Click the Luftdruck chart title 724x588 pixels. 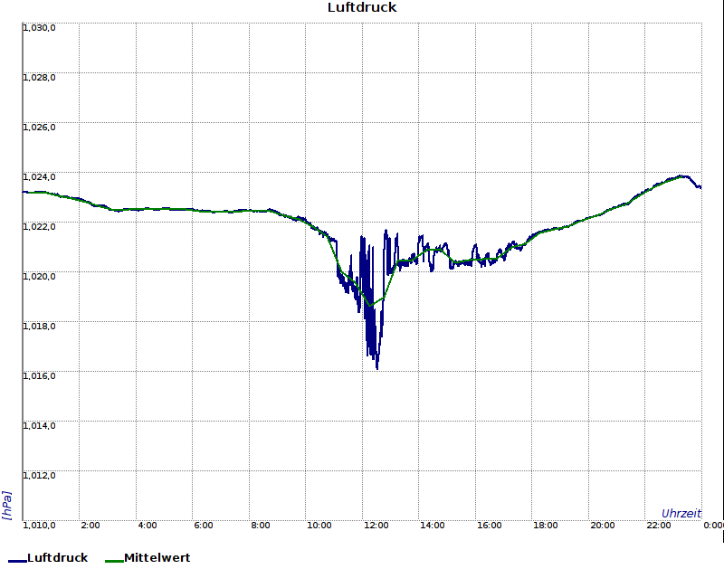tap(362, 7)
